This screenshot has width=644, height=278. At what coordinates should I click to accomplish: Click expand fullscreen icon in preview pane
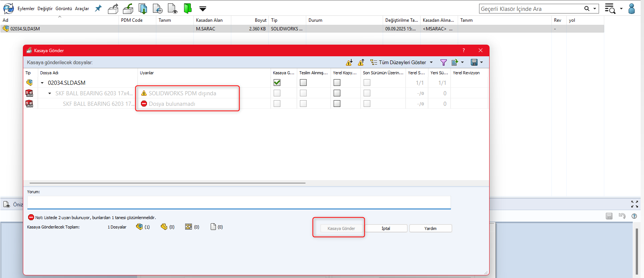(635, 204)
